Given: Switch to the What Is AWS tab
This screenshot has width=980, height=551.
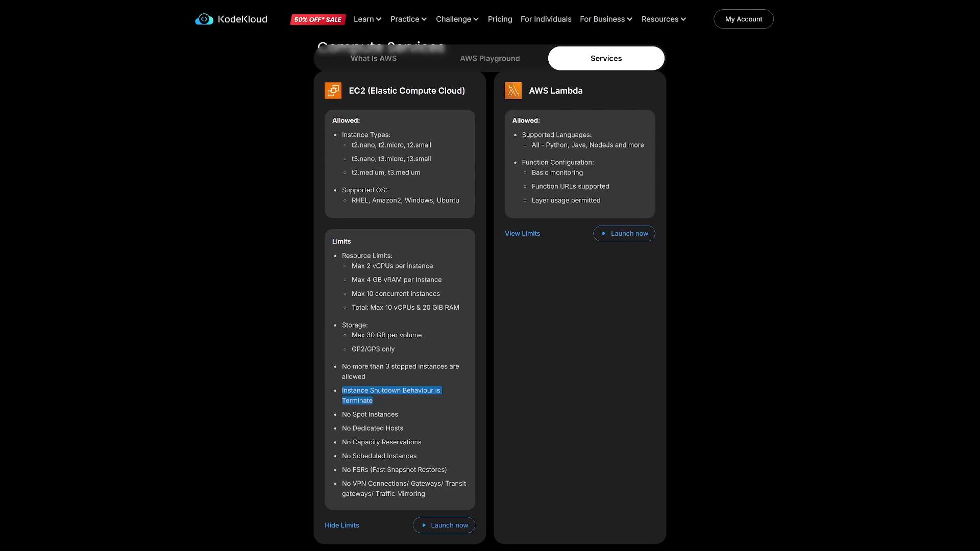Looking at the screenshot, I should coord(374,59).
